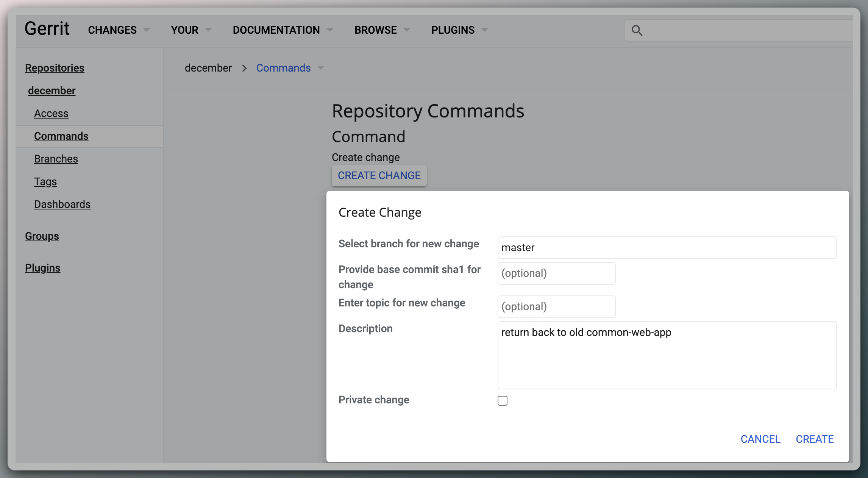
Task: Open Plugins in the sidebar
Action: [x=42, y=268]
